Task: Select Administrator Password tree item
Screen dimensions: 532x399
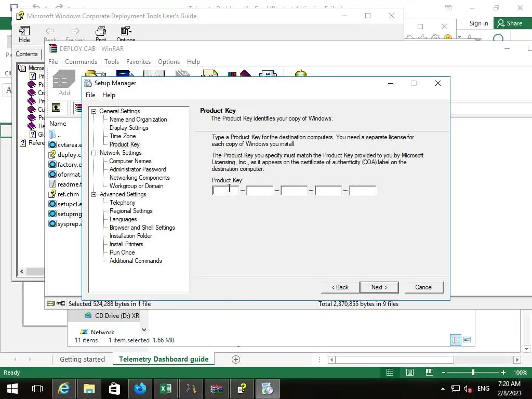Action: [138, 169]
